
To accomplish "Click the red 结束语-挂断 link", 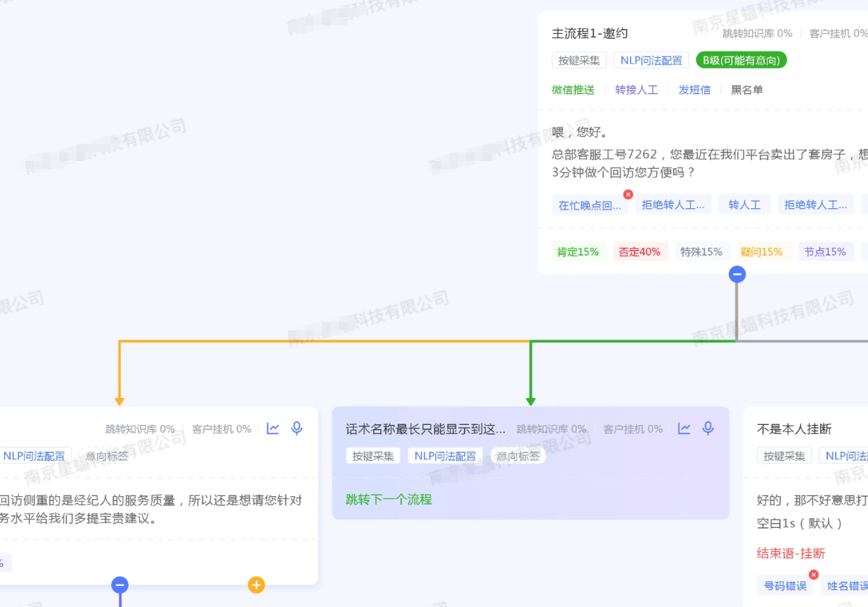I will coord(790,553).
